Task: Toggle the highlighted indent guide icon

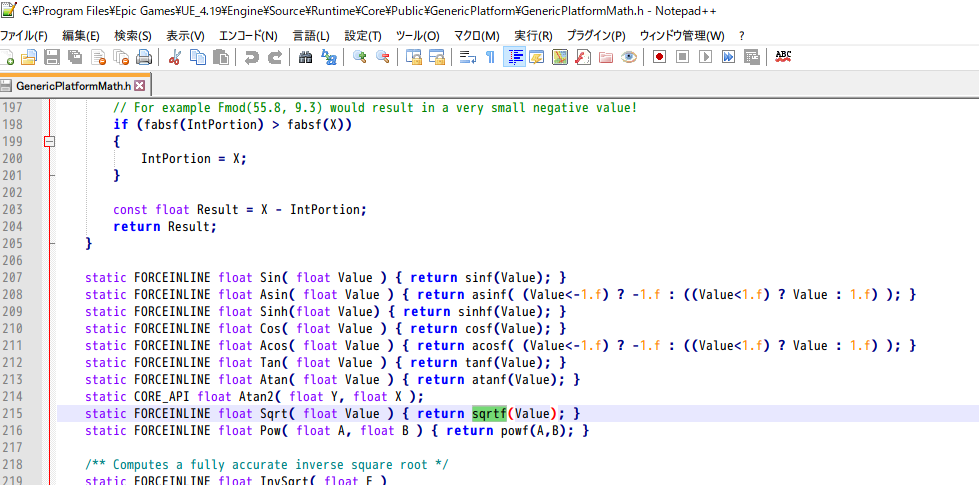Action: (x=514, y=57)
